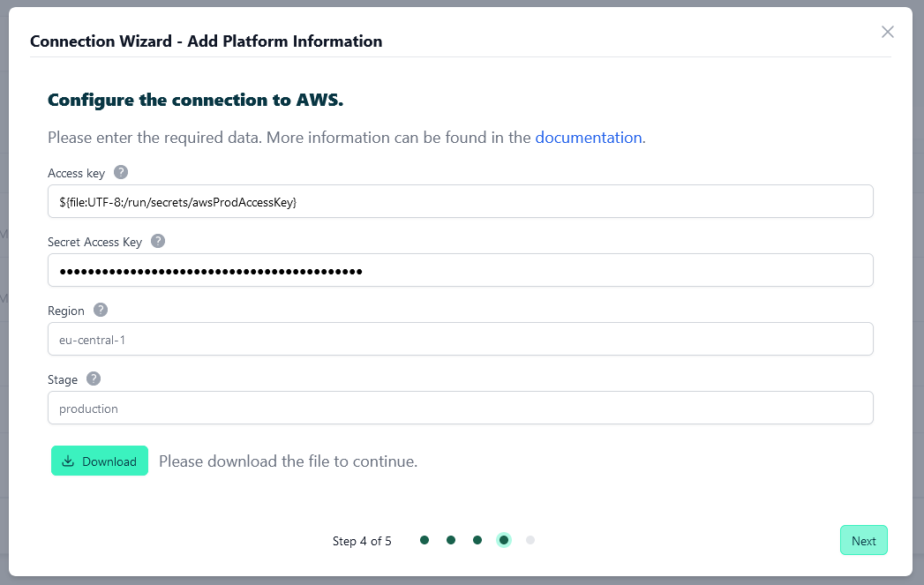
Task: Proceed by clicking the Next button
Action: click(x=863, y=540)
